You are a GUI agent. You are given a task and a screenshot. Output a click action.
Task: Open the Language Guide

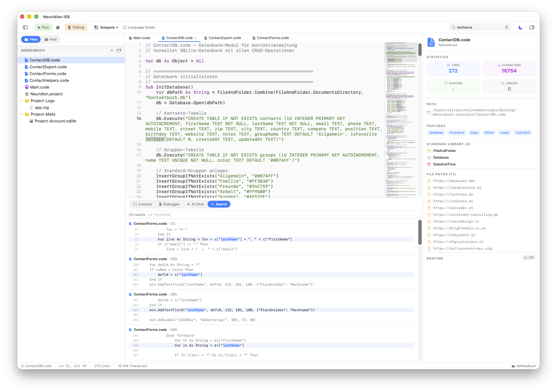point(139,27)
